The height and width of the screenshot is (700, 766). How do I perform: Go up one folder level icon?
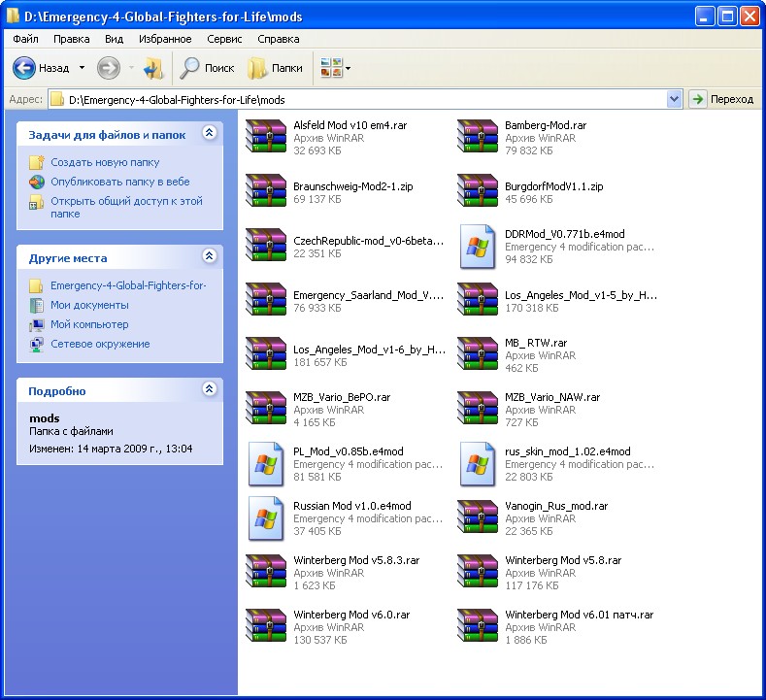pos(152,68)
